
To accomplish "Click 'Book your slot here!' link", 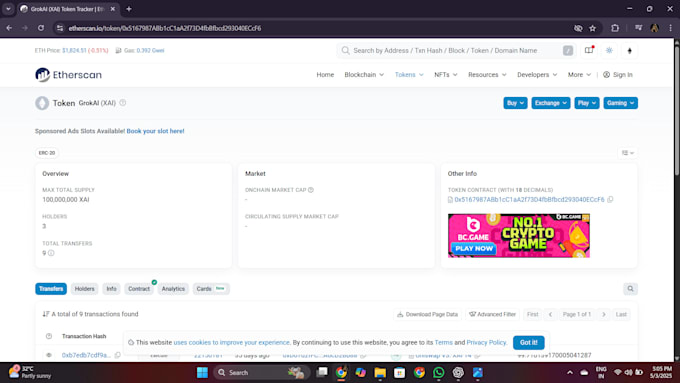I will (155, 131).
